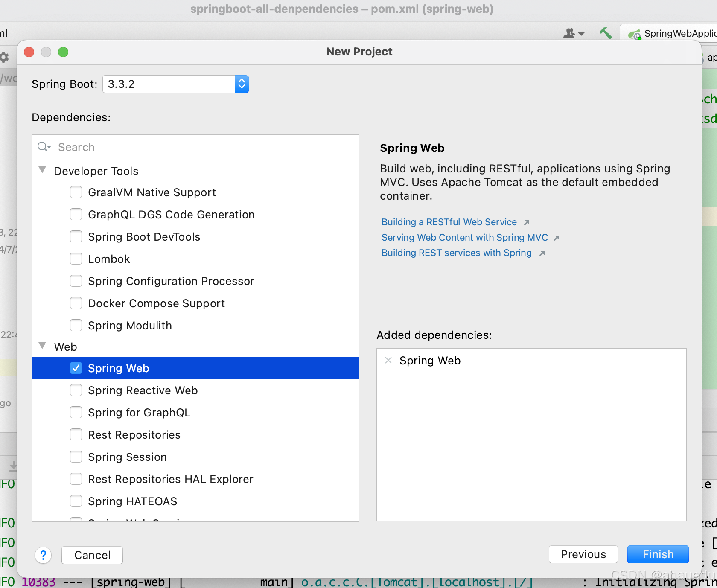
Task: Open Serving Web Content with Spring MVC link
Action: pyautogui.click(x=465, y=238)
